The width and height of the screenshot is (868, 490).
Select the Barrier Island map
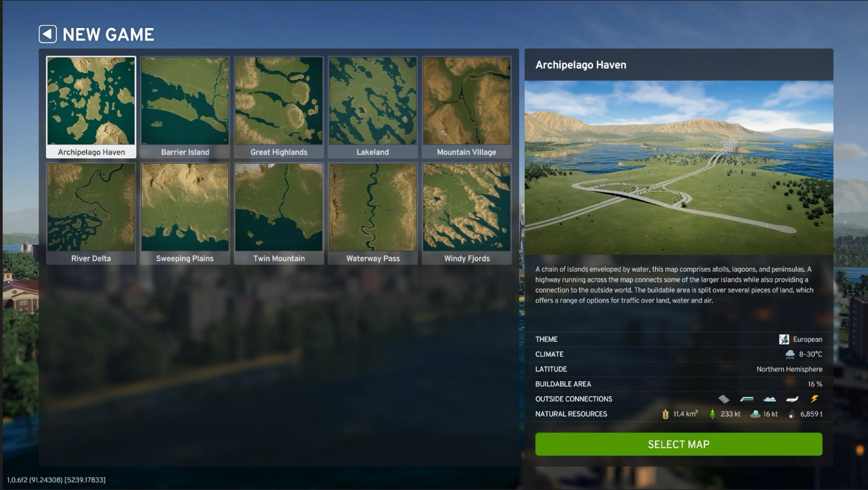tap(185, 107)
